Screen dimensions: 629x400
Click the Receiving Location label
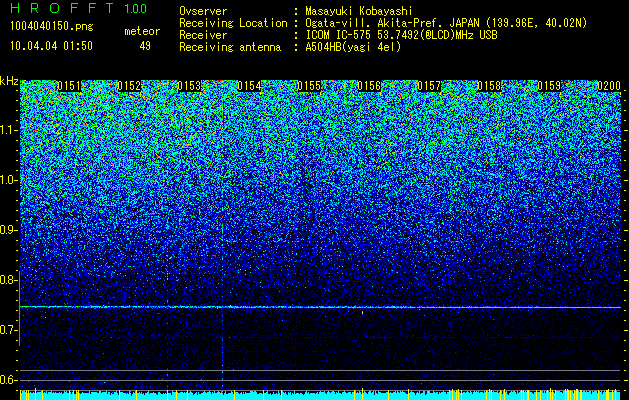[x=233, y=23]
